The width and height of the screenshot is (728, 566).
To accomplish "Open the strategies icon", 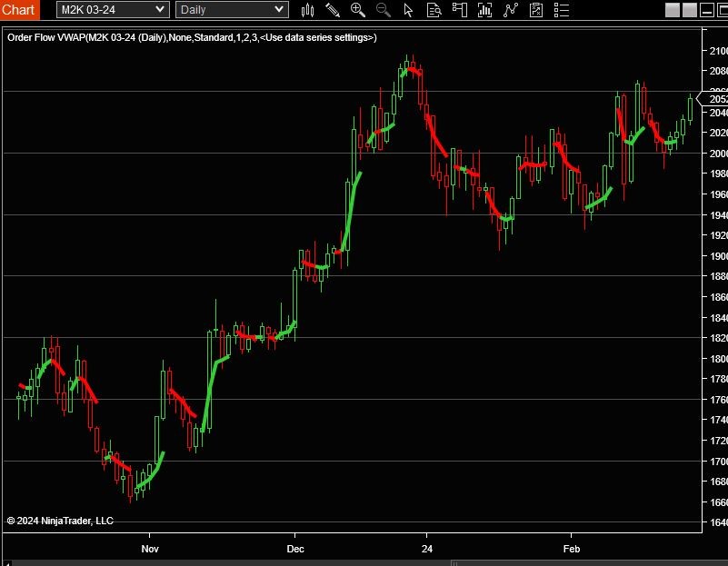I will tap(536, 10).
